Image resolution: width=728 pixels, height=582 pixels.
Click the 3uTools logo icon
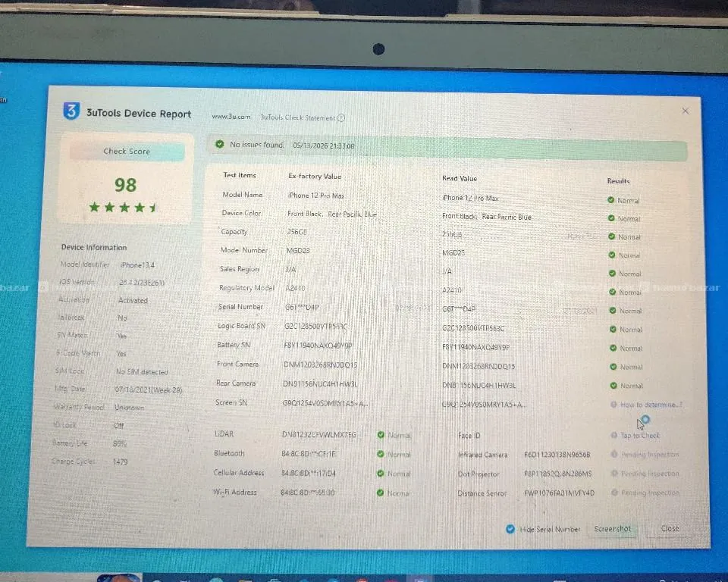click(x=71, y=111)
